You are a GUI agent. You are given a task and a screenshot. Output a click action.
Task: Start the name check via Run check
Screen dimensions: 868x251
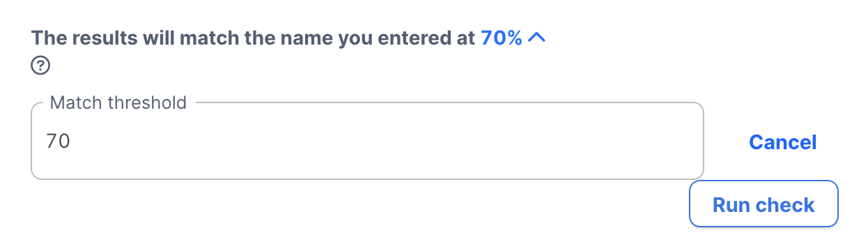(764, 204)
